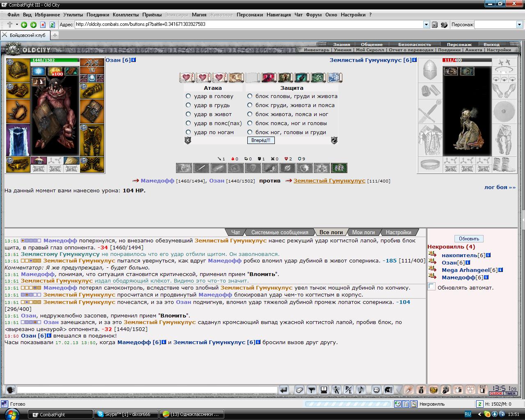Switch to Одноклассники window in the taskbar
The image size is (525, 420).
pyautogui.click(x=192, y=414)
